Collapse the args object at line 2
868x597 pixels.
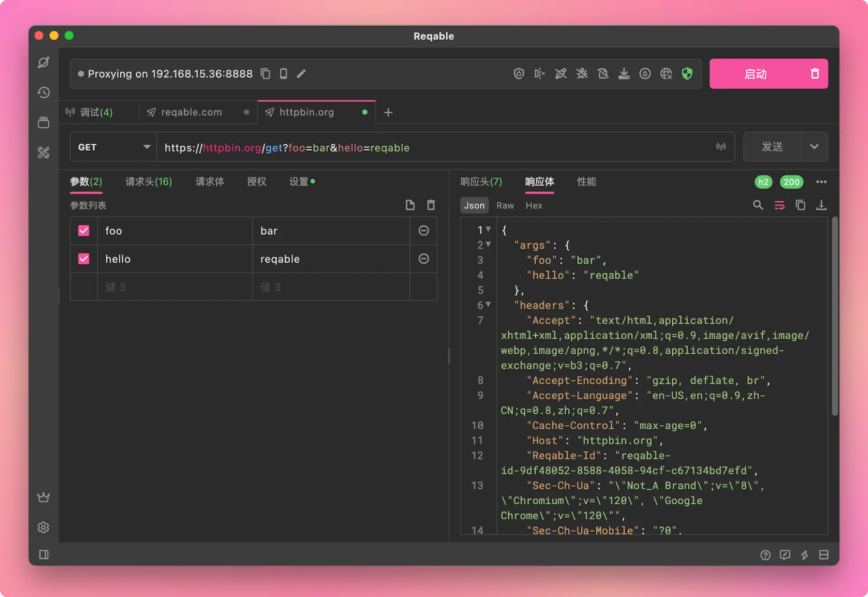pos(488,244)
